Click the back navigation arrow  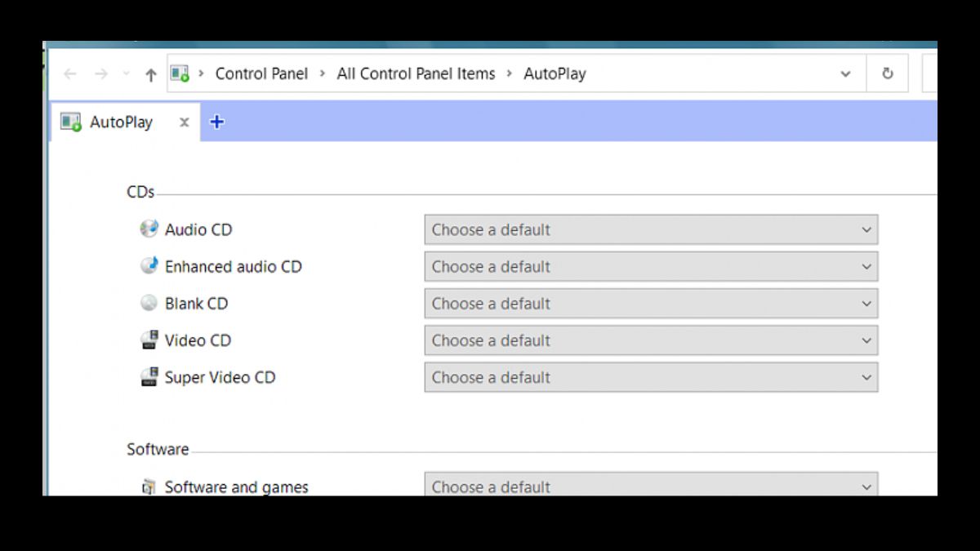point(69,73)
